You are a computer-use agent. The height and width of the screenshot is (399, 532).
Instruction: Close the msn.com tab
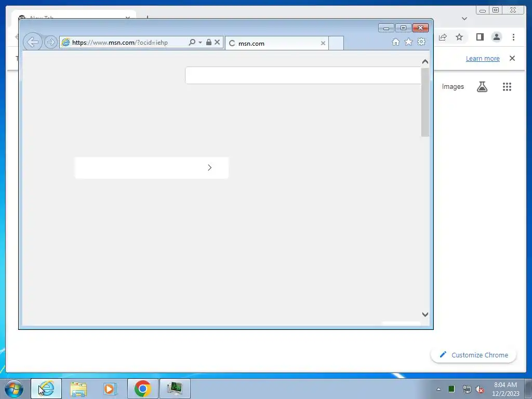coord(323,44)
